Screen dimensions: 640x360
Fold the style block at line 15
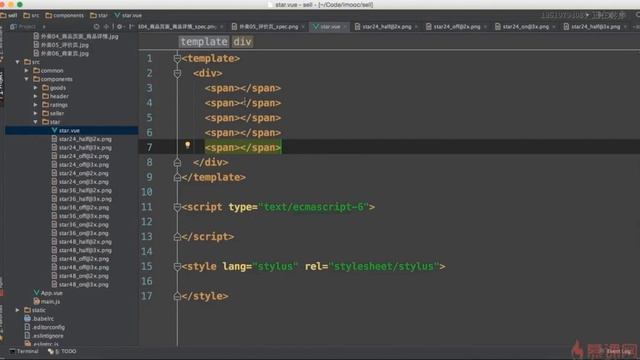tap(177, 267)
